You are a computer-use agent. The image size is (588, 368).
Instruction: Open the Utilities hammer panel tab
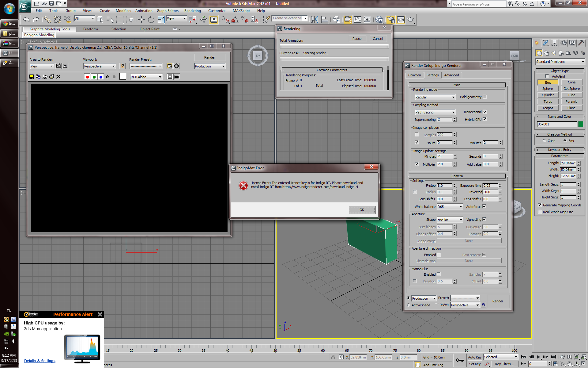point(581,43)
